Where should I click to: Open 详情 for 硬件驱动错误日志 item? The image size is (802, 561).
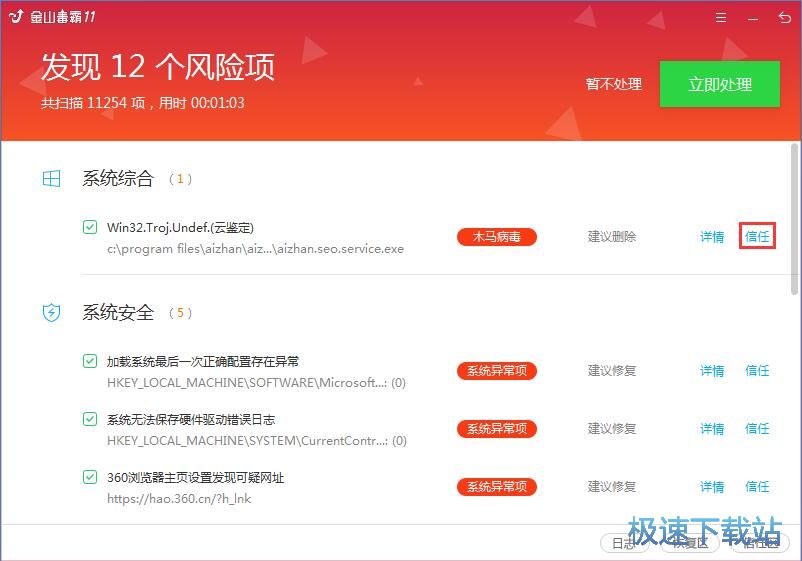tap(712, 429)
